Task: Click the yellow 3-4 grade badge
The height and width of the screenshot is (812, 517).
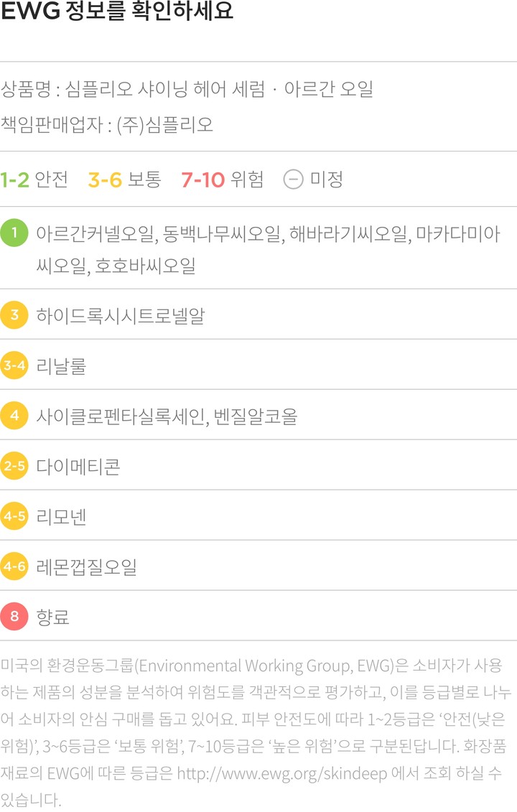Action: coord(14,365)
